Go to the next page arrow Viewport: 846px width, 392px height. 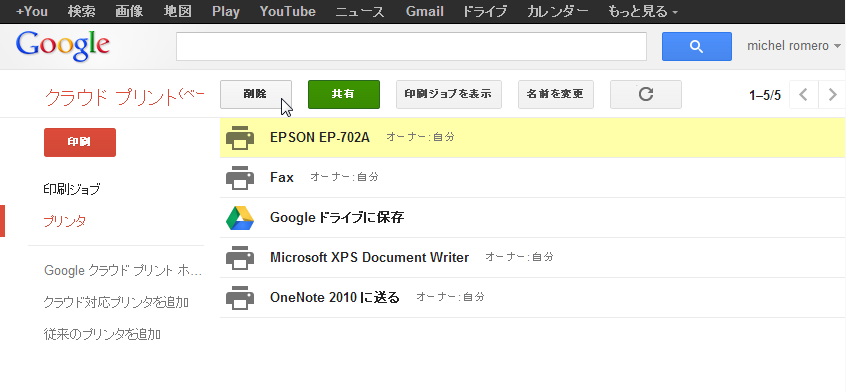(832, 95)
